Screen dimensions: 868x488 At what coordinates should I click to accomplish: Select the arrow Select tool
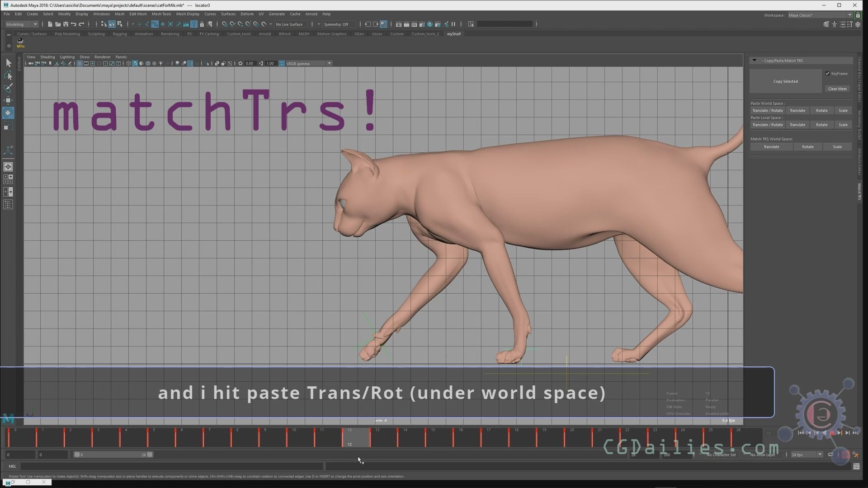[8, 63]
